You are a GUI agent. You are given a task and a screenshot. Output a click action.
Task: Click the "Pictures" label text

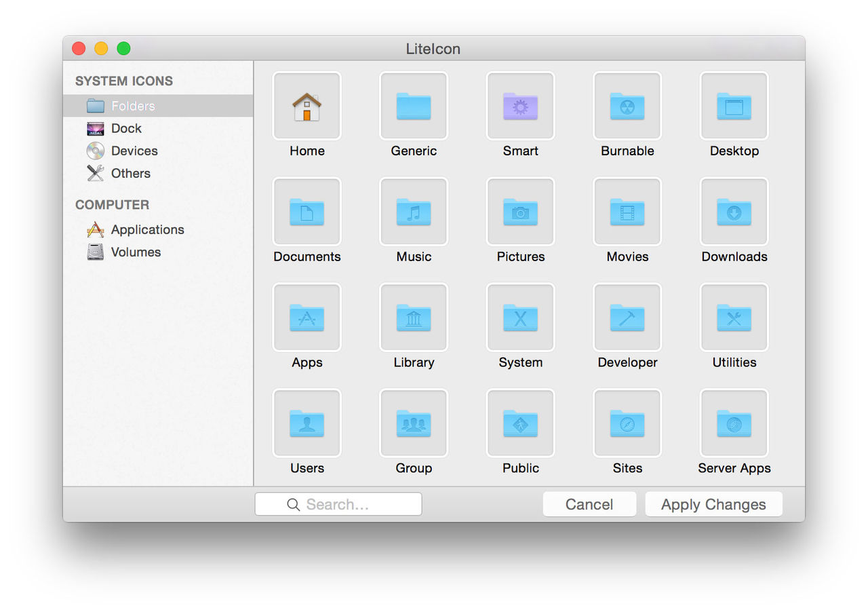(x=521, y=256)
